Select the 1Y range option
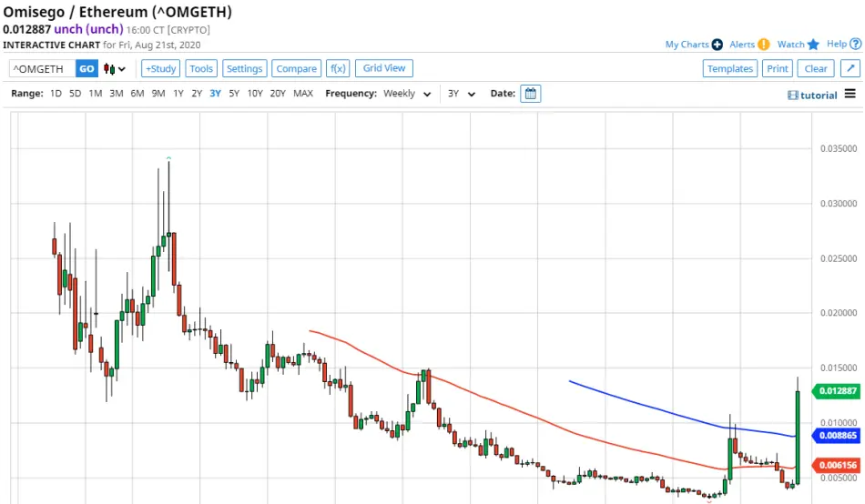Image resolution: width=865 pixels, height=504 pixels. pyautogui.click(x=178, y=93)
